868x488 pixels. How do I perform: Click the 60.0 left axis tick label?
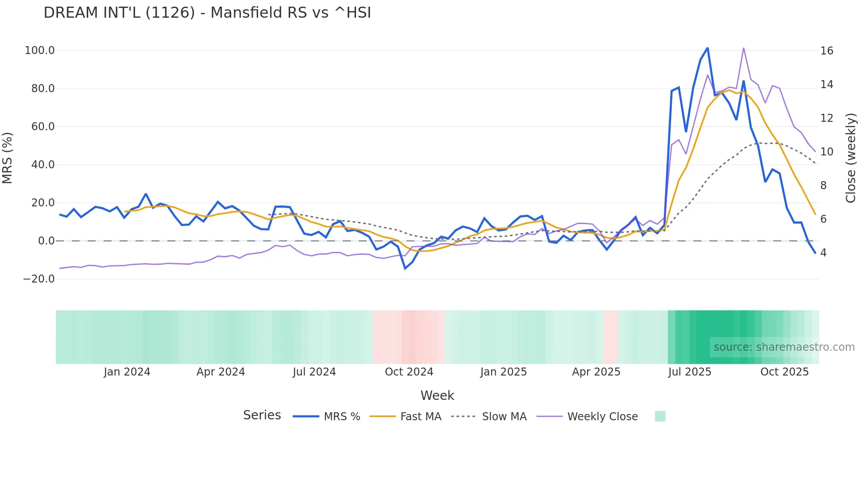(43, 127)
